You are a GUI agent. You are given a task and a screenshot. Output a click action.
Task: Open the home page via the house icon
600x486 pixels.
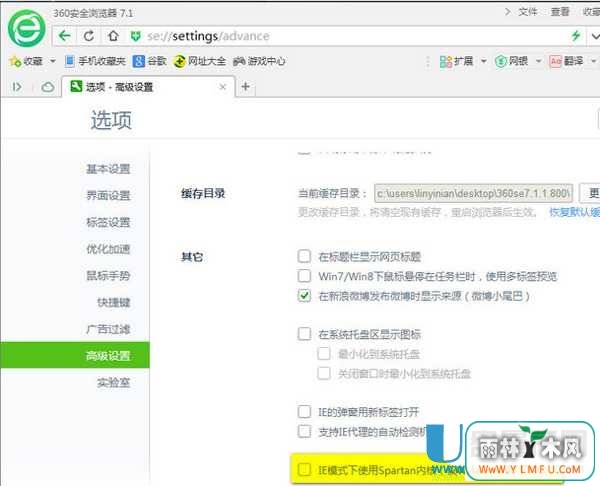tap(113, 36)
